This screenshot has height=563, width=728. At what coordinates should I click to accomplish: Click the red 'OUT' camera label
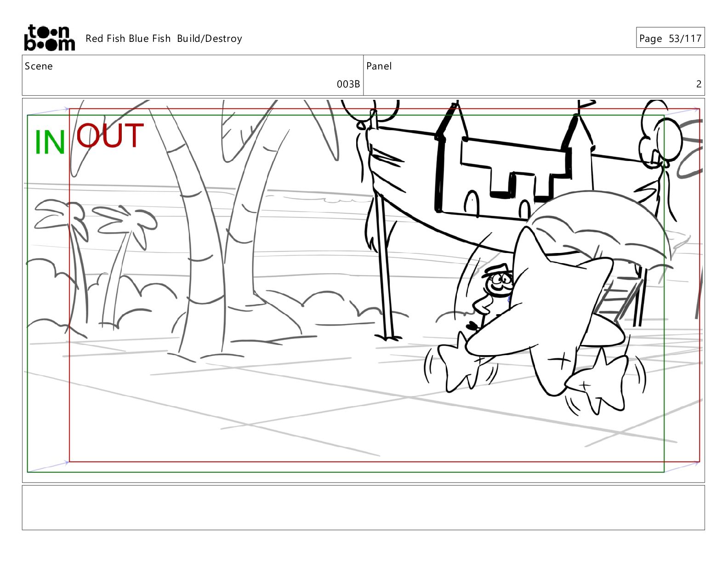(x=110, y=135)
